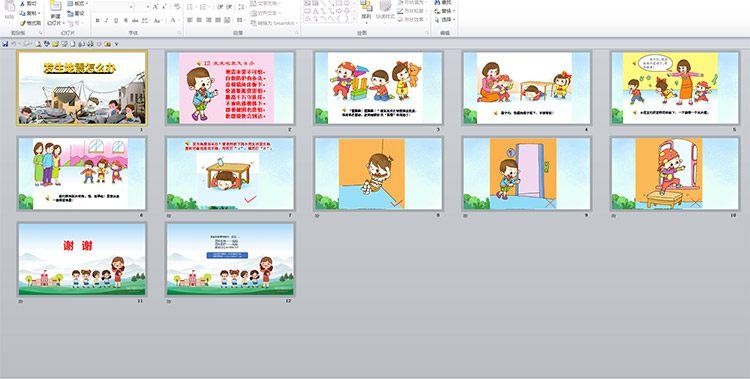The image size is (750, 379).
Task: Select slide 2 with red poem text
Action: click(x=230, y=88)
